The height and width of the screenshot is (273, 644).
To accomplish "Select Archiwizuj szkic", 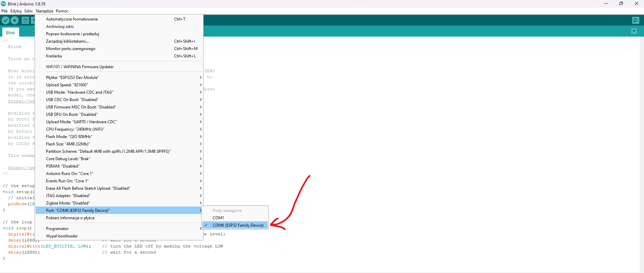I will pos(119,27).
